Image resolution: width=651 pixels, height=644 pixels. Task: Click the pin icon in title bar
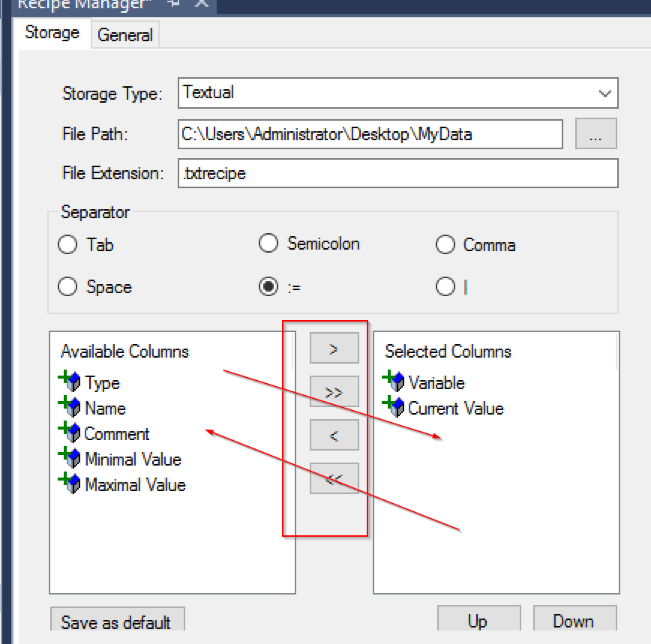[173, 3]
